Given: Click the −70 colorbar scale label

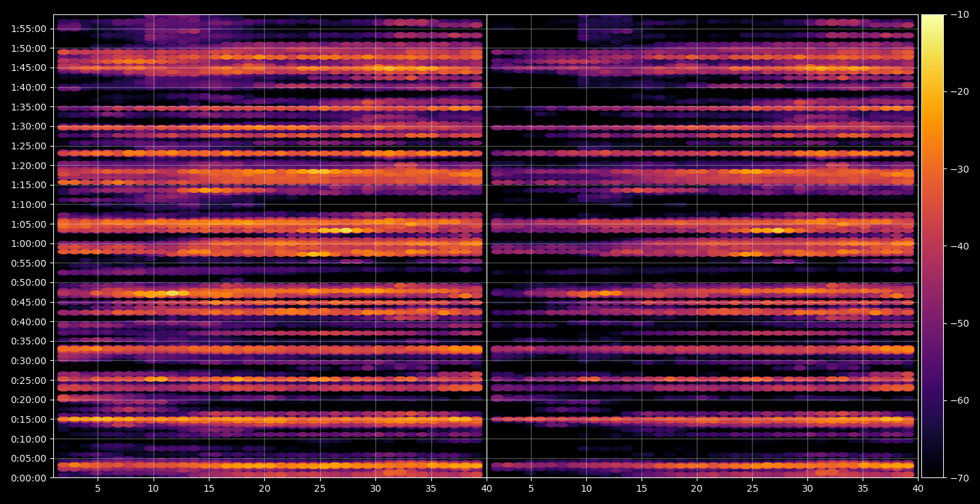Looking at the screenshot, I should pos(960,478).
